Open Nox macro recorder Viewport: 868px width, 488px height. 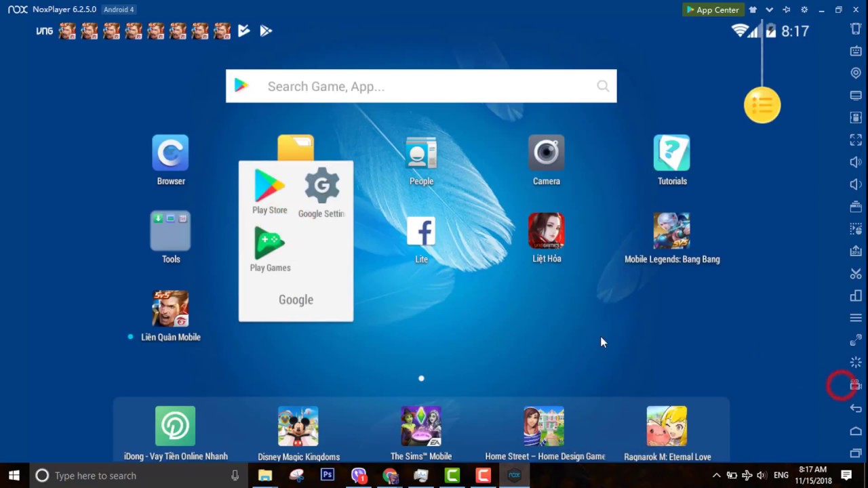pos(856,229)
